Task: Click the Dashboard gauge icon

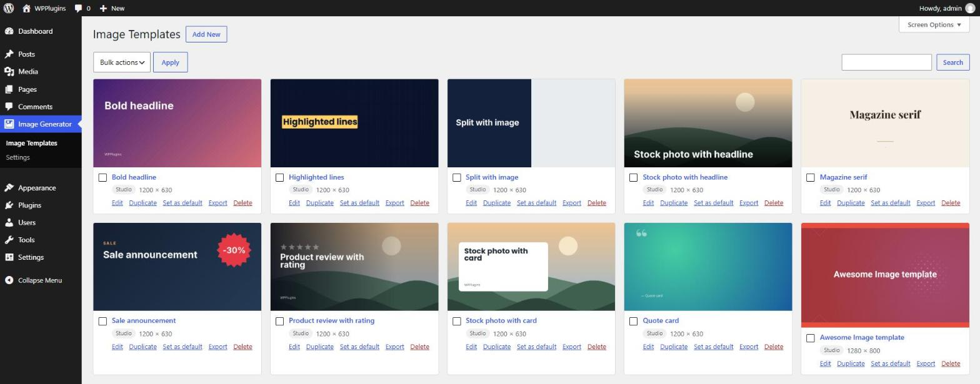Action: [9, 31]
